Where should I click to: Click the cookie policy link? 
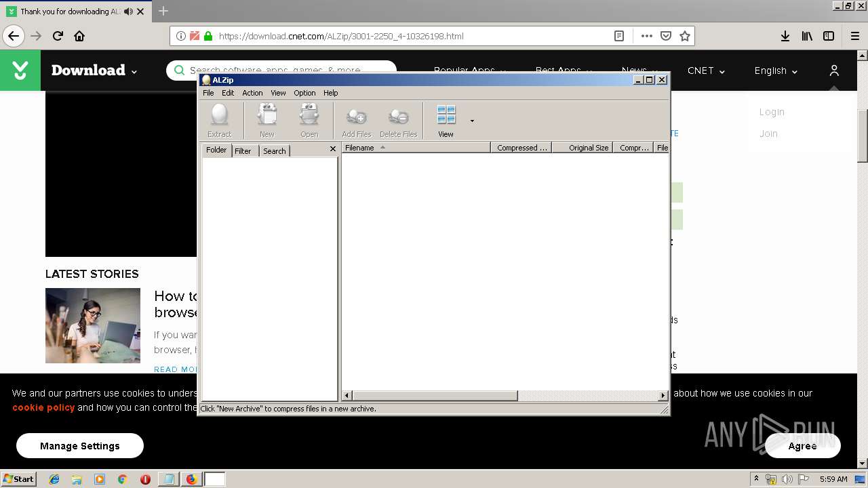(43, 407)
